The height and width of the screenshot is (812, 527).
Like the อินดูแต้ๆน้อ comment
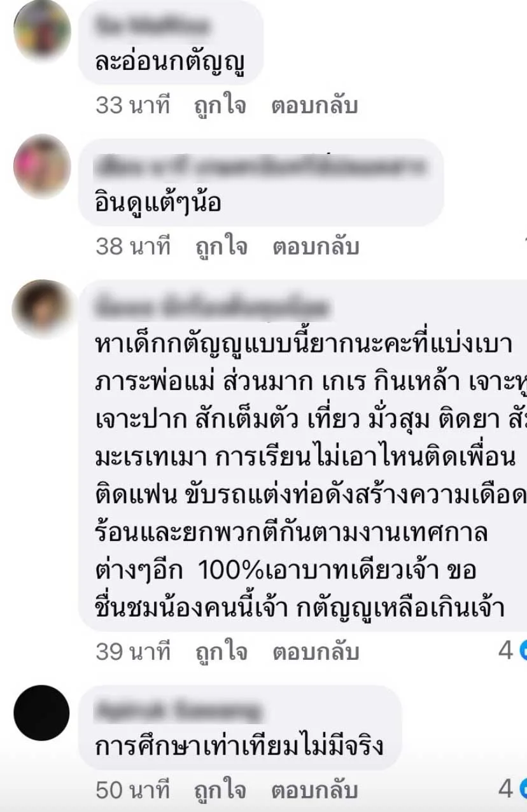pyautogui.click(x=220, y=246)
